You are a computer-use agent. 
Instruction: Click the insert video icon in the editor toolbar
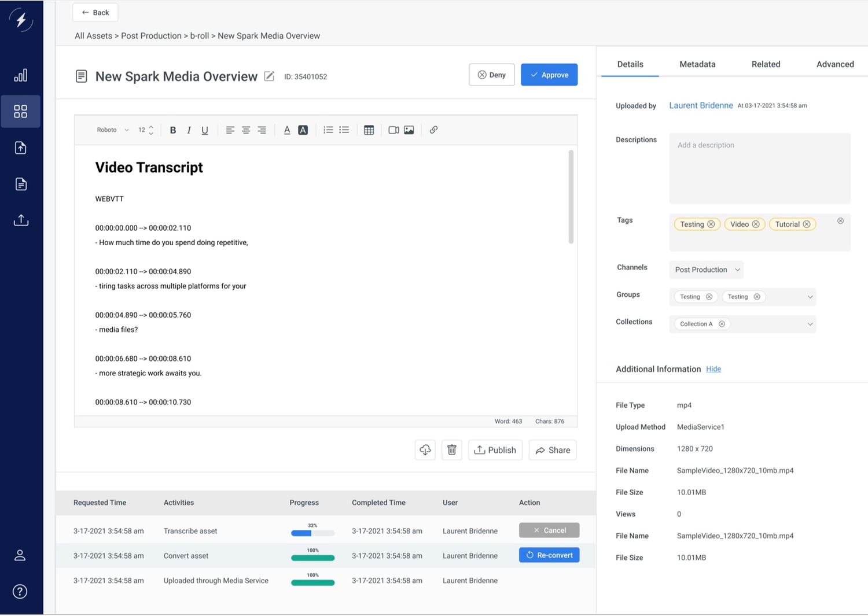(393, 130)
